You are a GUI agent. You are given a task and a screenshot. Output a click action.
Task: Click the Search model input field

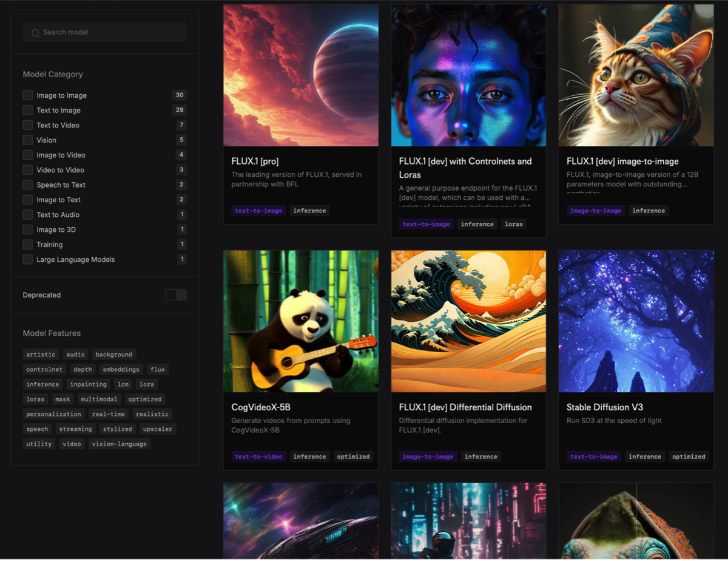tap(109, 32)
